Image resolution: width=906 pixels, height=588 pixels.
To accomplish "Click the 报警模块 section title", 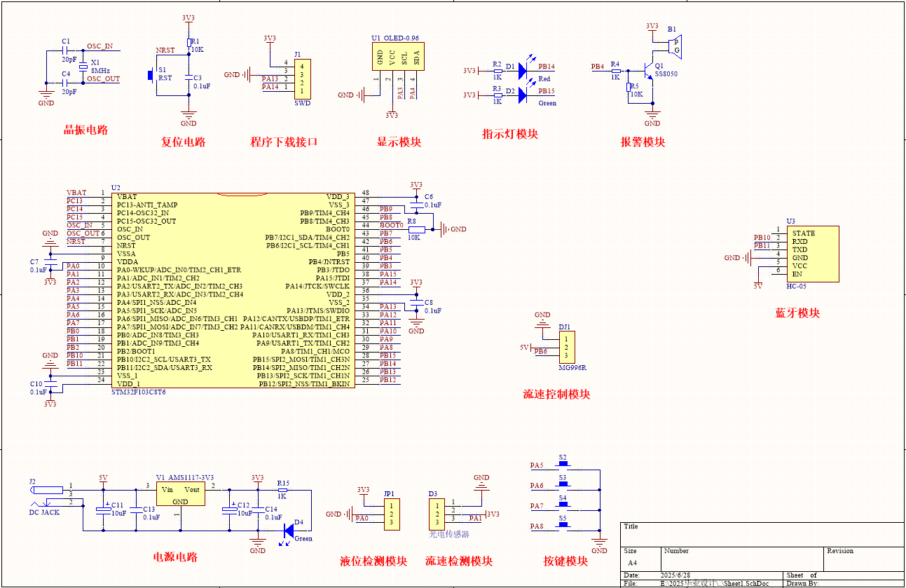I will (643, 142).
